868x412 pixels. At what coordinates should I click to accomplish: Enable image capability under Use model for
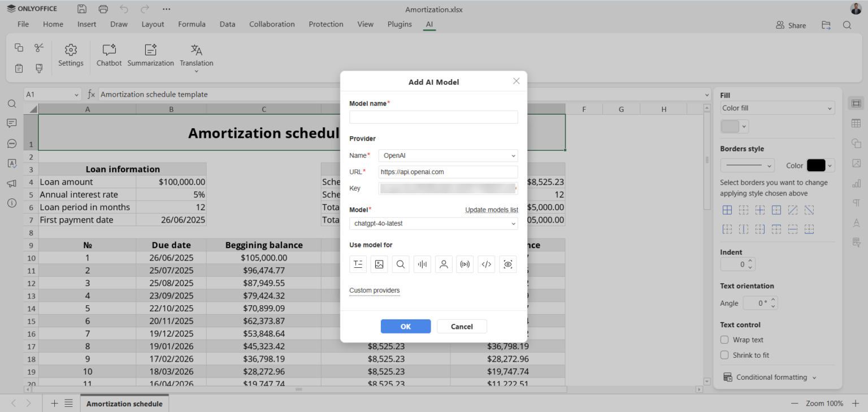[379, 264]
